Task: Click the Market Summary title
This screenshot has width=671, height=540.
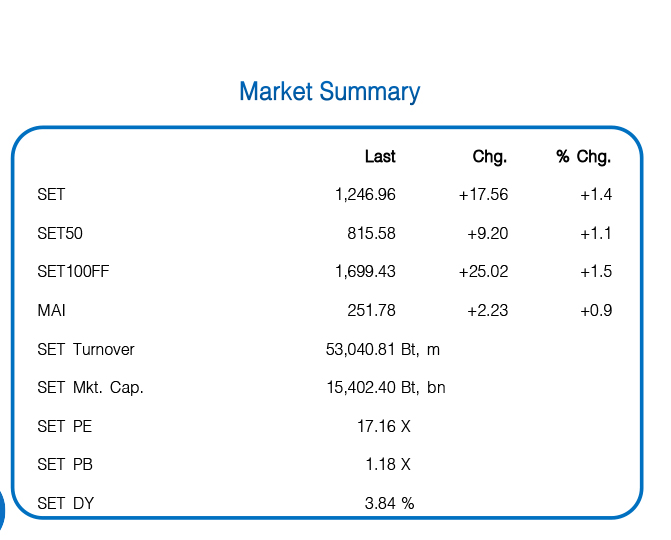Action: tap(329, 92)
